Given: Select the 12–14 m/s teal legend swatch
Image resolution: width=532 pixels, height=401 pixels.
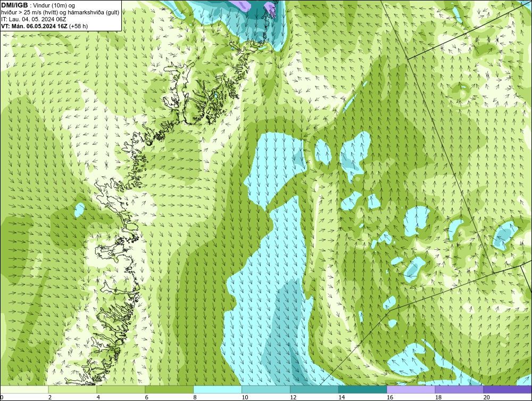Looking at the screenshot, I should (314, 389).
